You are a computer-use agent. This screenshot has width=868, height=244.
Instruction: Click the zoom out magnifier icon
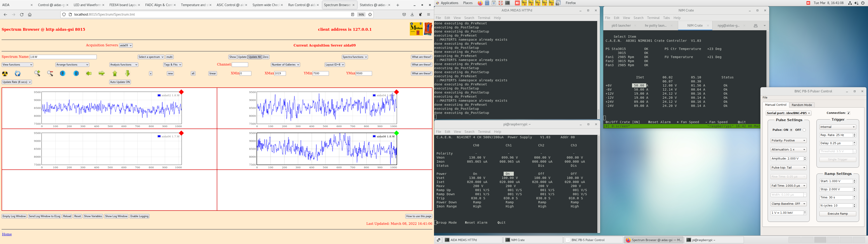click(50, 73)
